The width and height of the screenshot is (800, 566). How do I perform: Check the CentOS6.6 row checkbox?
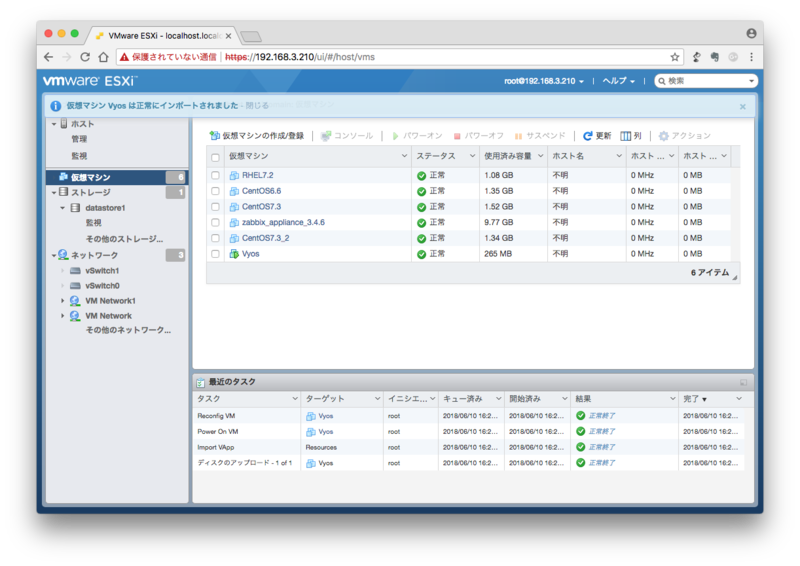(x=215, y=191)
